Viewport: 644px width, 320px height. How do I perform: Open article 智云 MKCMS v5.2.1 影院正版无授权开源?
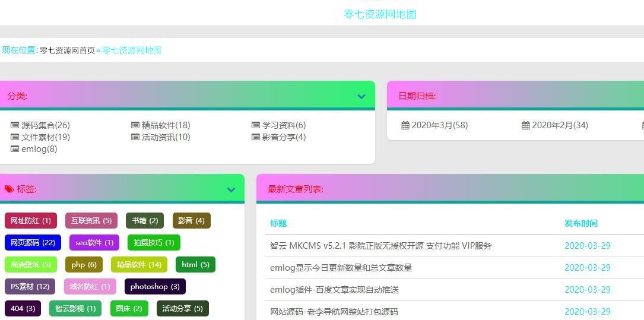click(x=380, y=246)
